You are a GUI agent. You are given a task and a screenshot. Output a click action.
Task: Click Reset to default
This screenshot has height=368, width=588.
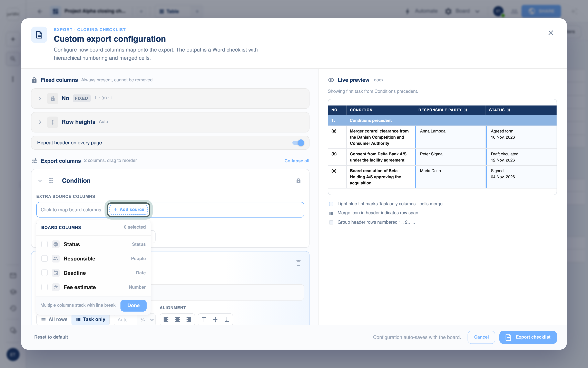[51, 337]
